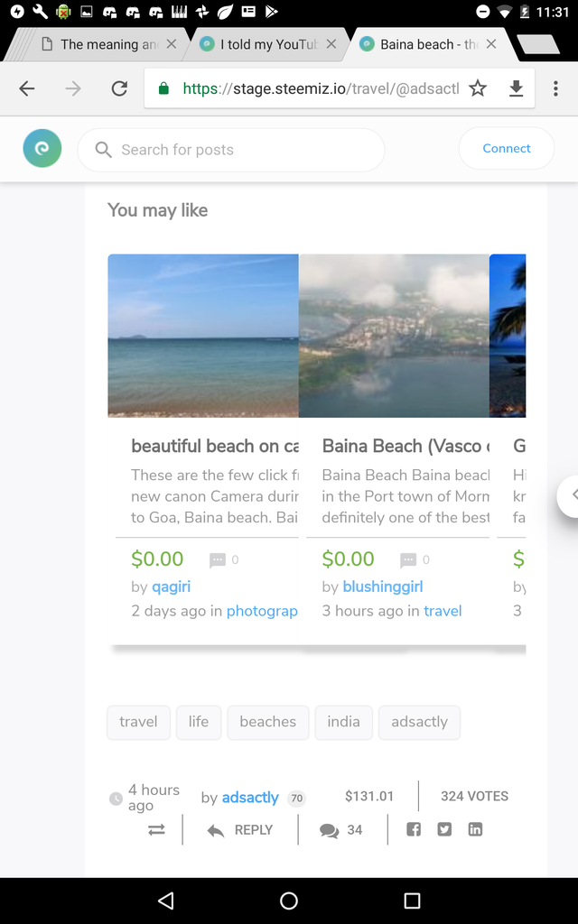
Task: Switch to the 'I told my YouTube' tab
Action: 266,44
